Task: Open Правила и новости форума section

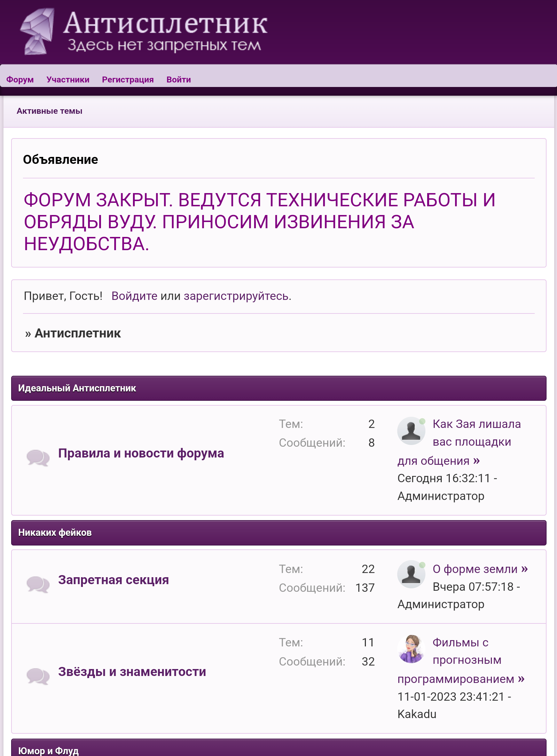Action: pos(141,453)
